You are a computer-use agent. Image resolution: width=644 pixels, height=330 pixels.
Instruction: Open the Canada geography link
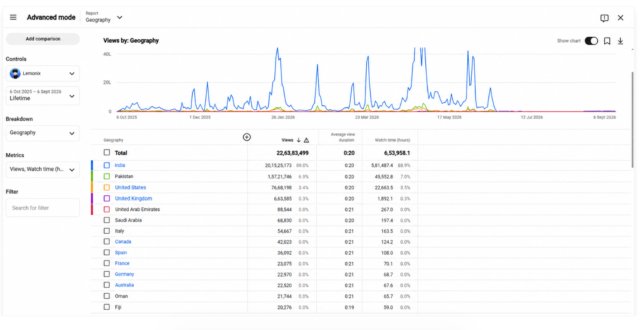123,242
